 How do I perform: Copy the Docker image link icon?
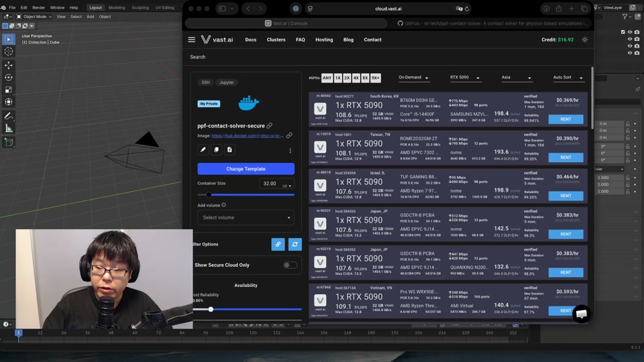[x=289, y=135]
